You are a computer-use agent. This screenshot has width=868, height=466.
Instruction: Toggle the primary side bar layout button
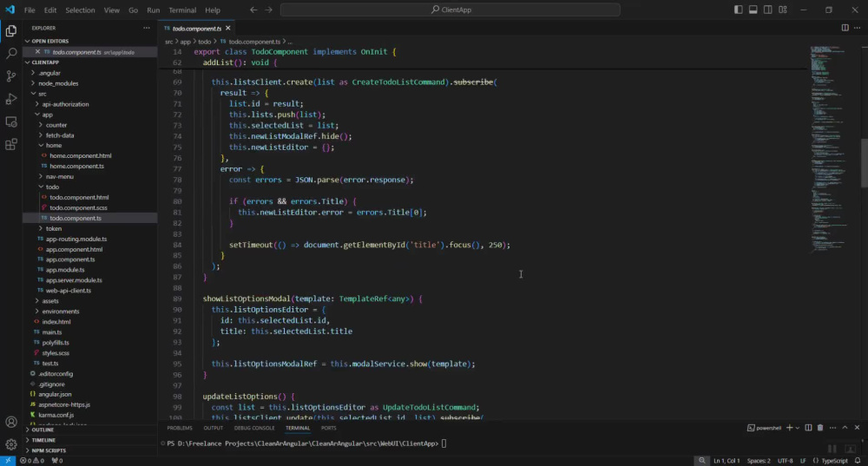coord(738,10)
